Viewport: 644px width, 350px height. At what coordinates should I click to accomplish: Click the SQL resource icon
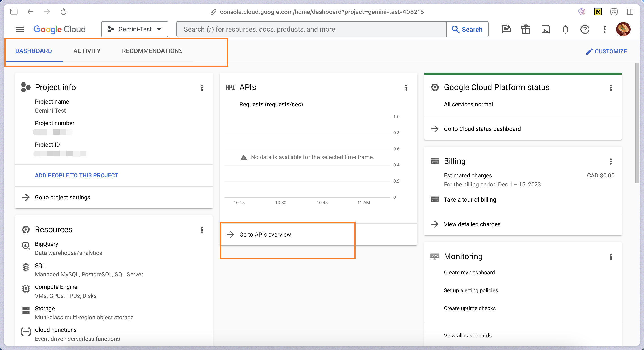(x=26, y=267)
